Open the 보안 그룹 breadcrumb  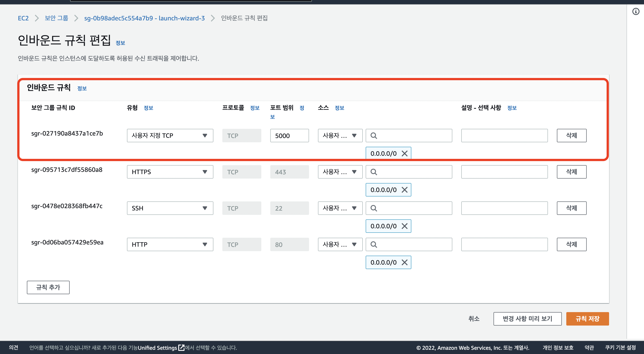[x=56, y=18]
